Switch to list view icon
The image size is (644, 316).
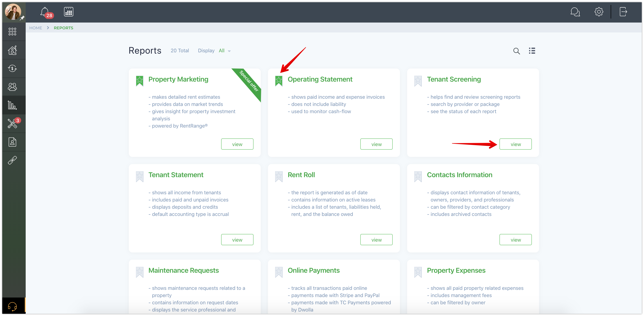pyautogui.click(x=532, y=51)
